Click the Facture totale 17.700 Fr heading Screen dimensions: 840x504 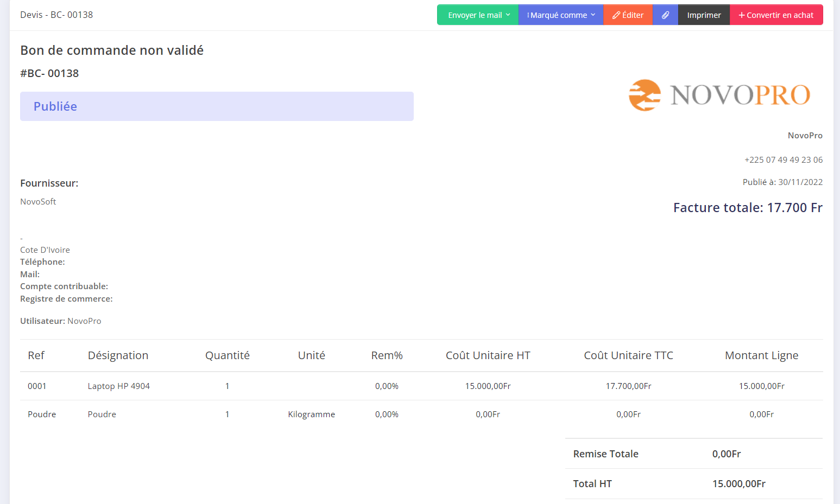(x=747, y=208)
